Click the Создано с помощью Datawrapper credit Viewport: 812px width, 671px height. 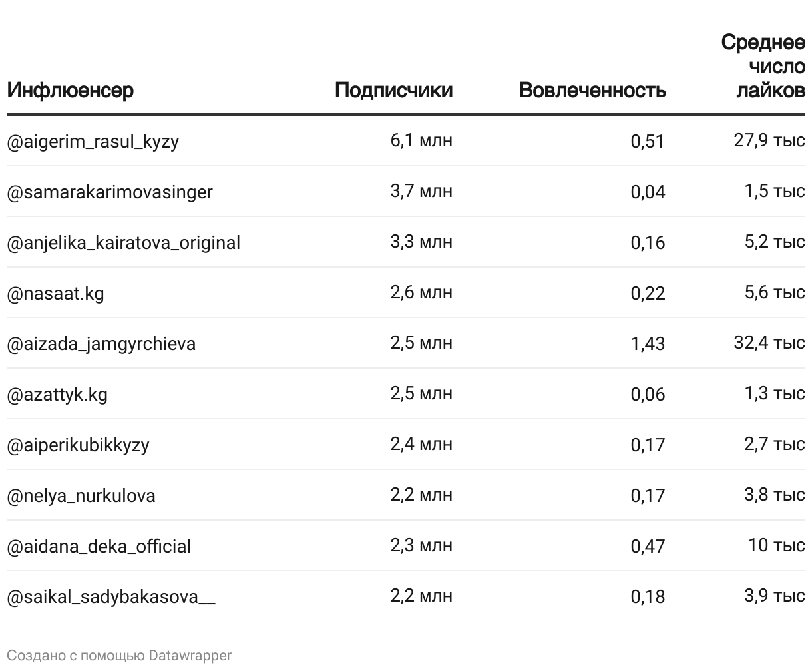120,656
